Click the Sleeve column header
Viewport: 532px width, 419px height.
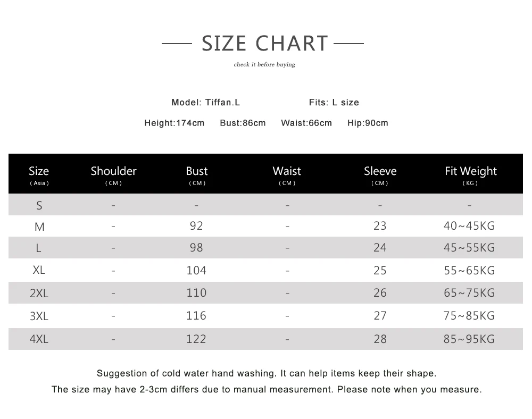pos(380,175)
